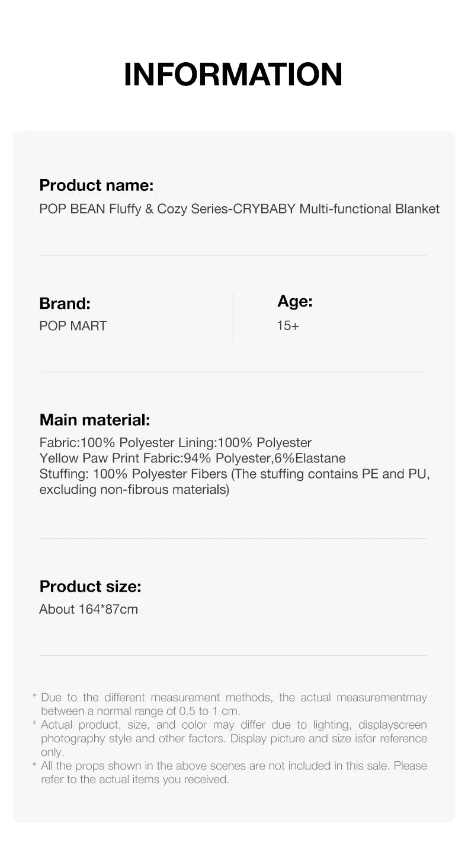Click the 'Age:' label
Viewport: 468px width, 868px height.
[294, 302]
